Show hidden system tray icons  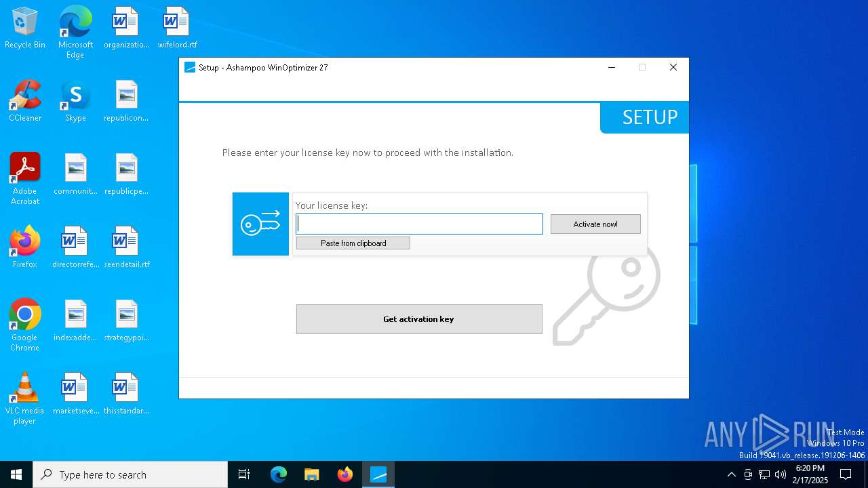coord(731,474)
